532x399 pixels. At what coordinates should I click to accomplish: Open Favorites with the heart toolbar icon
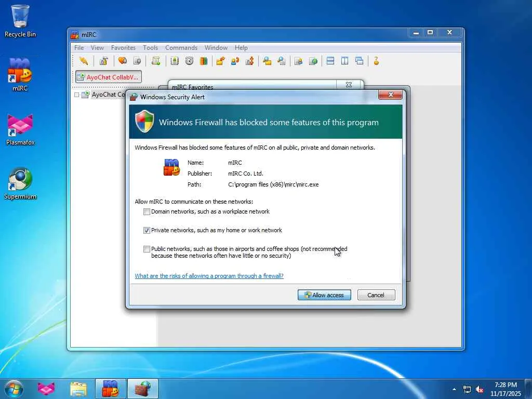pyautogui.click(x=123, y=61)
